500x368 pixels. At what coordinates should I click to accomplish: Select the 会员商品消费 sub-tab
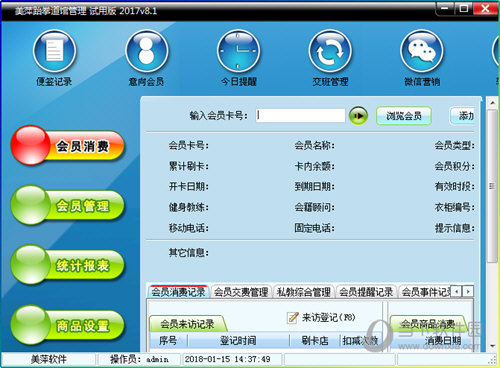[x=428, y=324]
